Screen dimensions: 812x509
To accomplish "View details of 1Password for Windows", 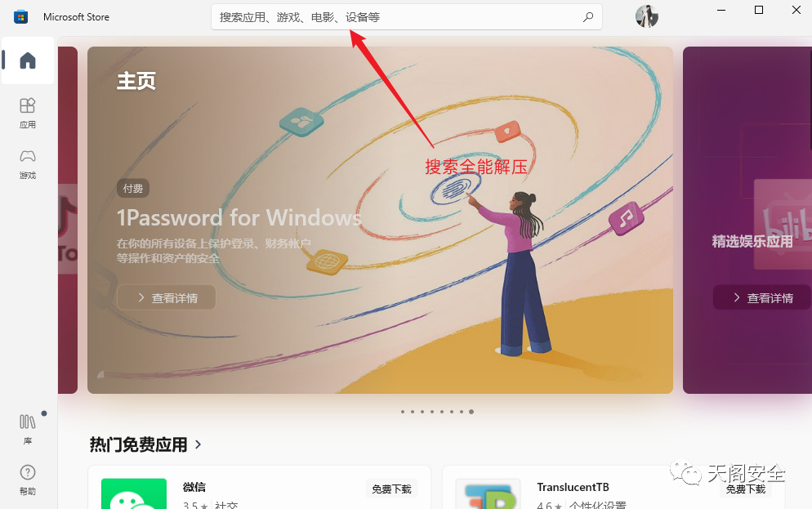I will (166, 297).
